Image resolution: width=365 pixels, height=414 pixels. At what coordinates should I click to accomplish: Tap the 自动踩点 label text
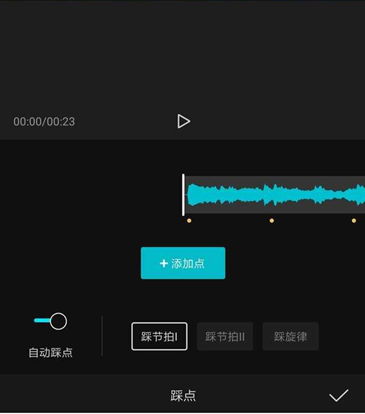coord(50,353)
